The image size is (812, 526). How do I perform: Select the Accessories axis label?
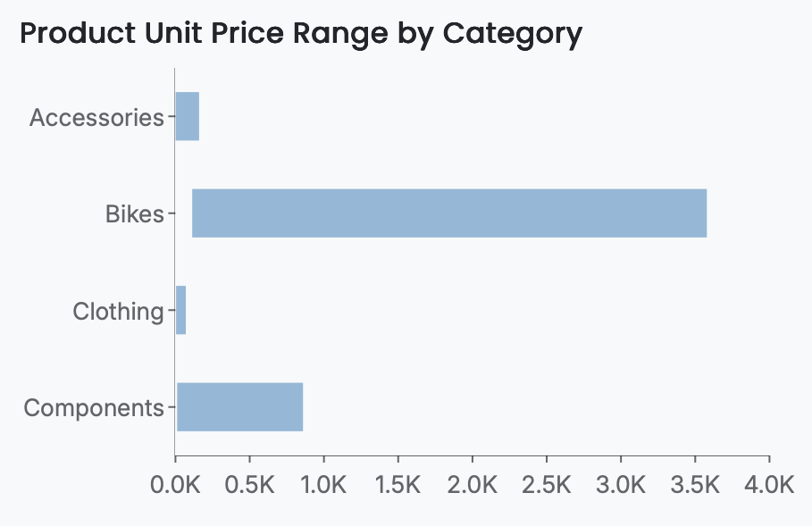[x=96, y=118]
